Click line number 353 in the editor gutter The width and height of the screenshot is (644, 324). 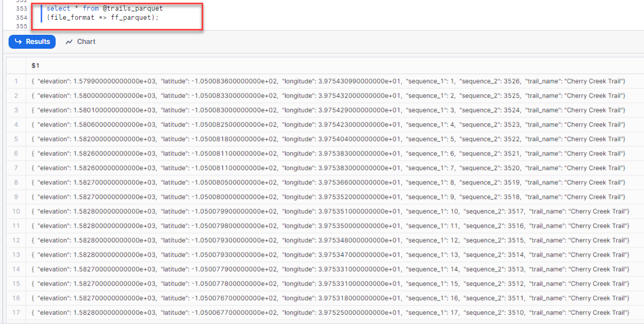point(21,8)
